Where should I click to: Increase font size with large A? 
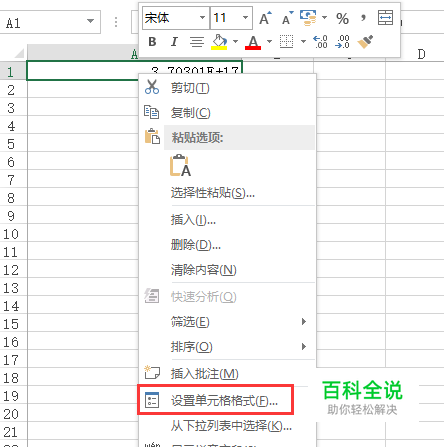coord(266,18)
